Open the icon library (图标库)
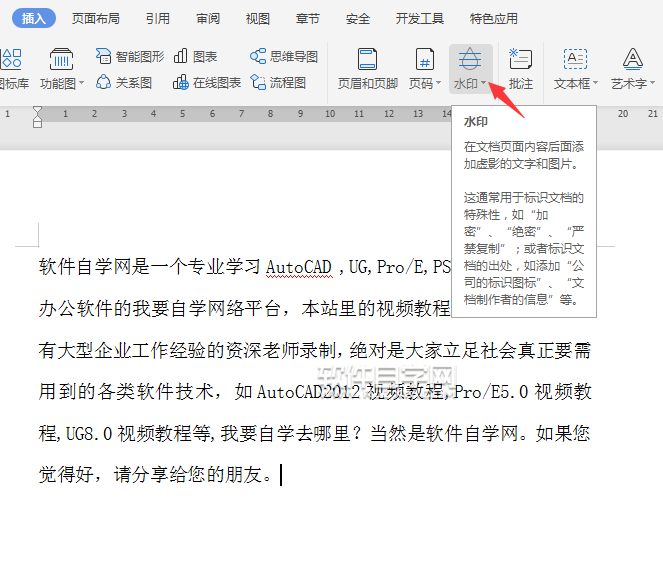The width and height of the screenshot is (663, 586). click(x=13, y=69)
